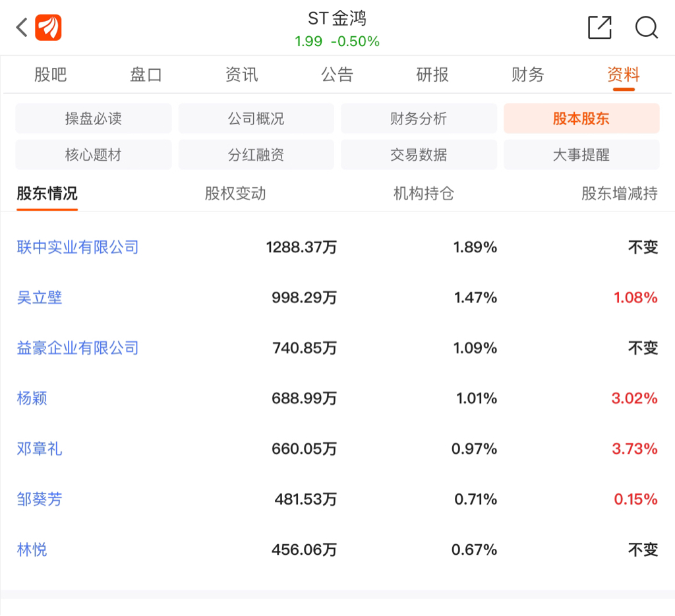
Task: Open the 核心题材 section button
Action: (x=94, y=154)
